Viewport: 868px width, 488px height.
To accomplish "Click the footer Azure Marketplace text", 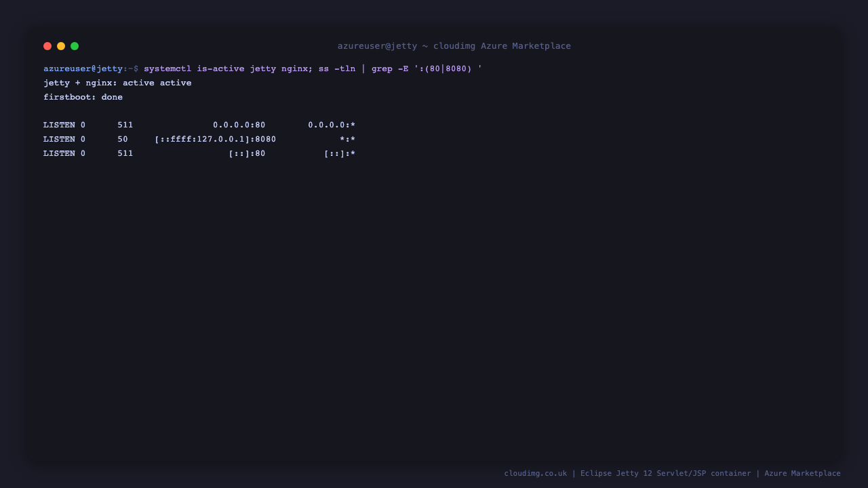I will point(803,474).
